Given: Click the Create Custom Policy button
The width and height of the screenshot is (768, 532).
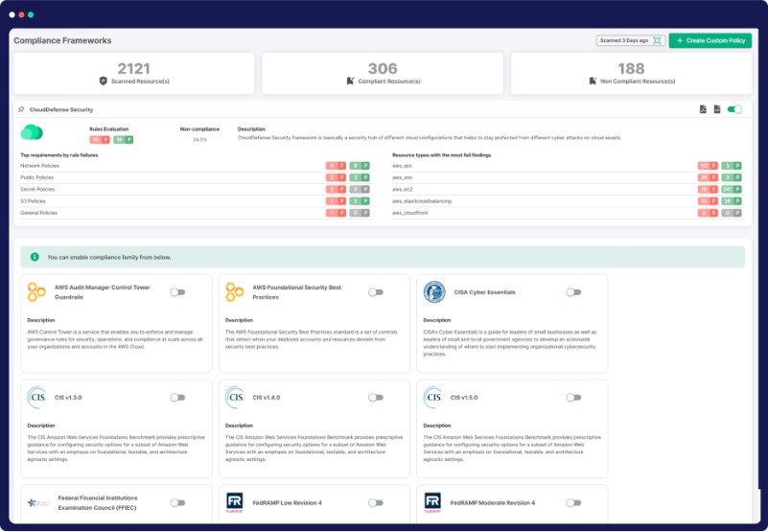Looking at the screenshot, I should (710, 40).
